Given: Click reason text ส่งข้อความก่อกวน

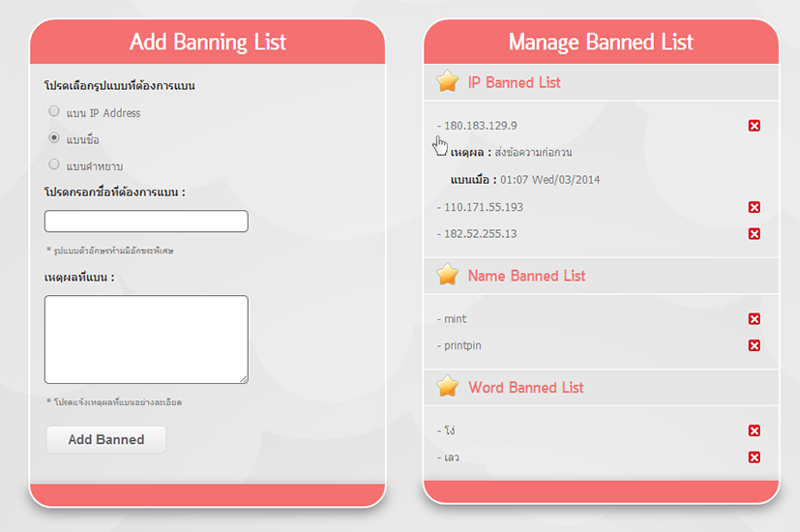Looking at the screenshot, I should 534,153.
